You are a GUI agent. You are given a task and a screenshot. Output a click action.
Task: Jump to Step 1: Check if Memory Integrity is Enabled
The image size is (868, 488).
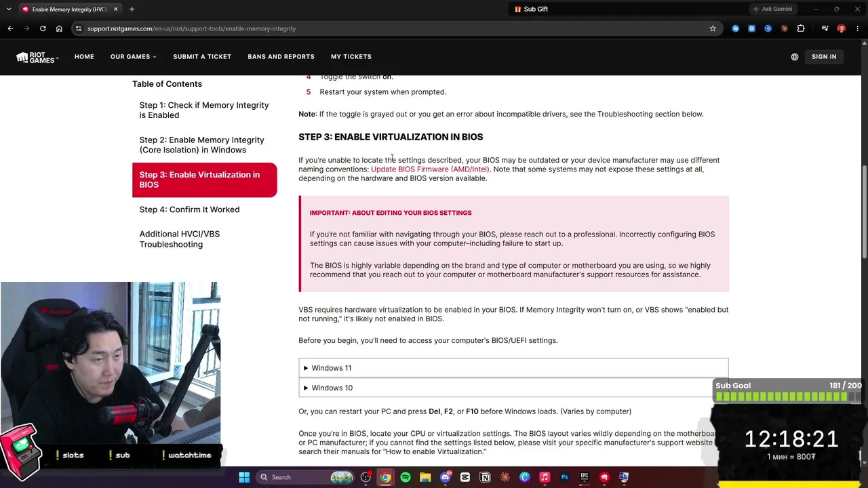204,110
